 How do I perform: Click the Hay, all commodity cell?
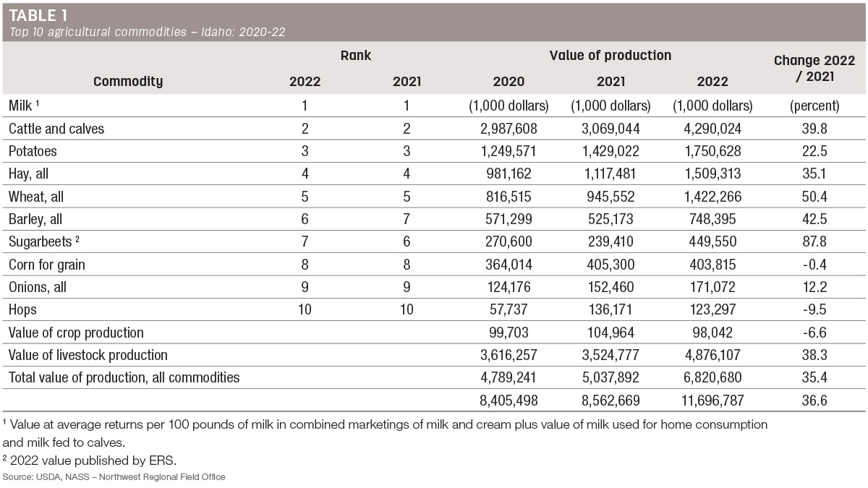28,174
